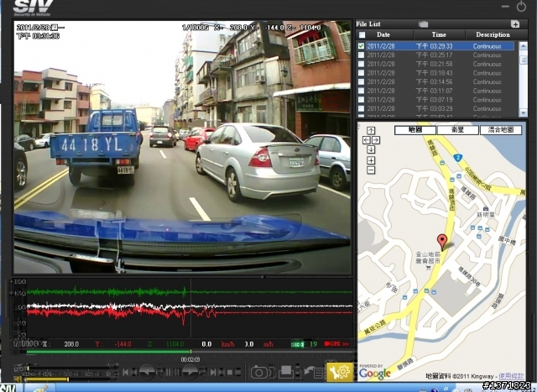Check the 03:07:19 file checkbox

point(361,100)
